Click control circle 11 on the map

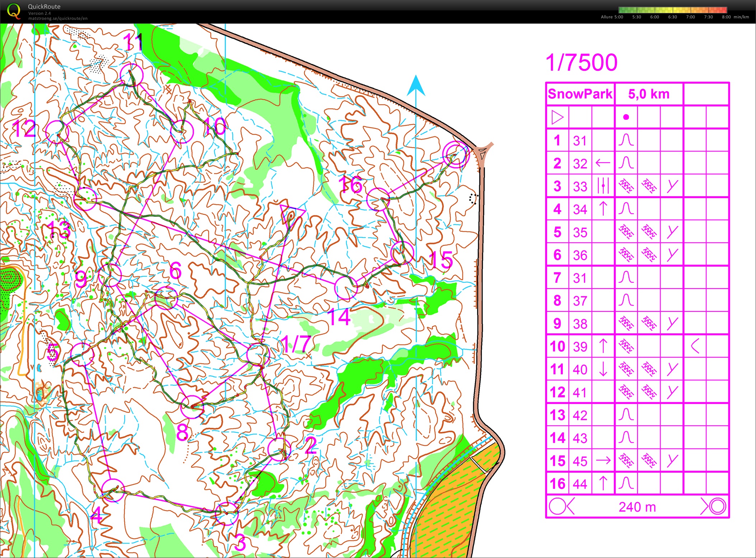[132, 75]
